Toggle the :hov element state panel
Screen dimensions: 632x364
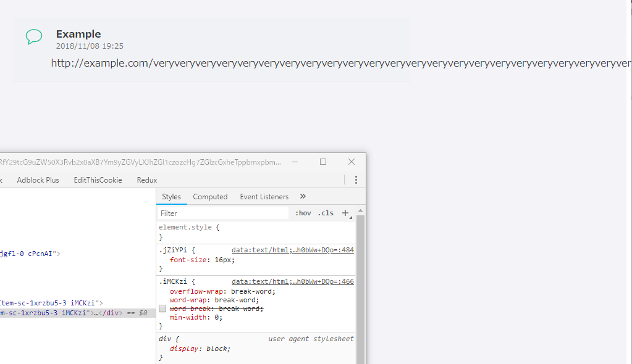tap(303, 213)
